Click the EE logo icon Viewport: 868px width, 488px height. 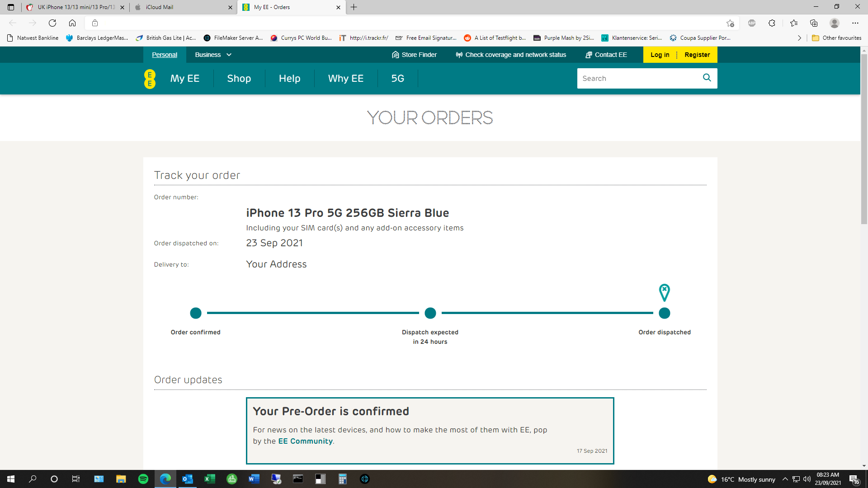click(x=150, y=79)
